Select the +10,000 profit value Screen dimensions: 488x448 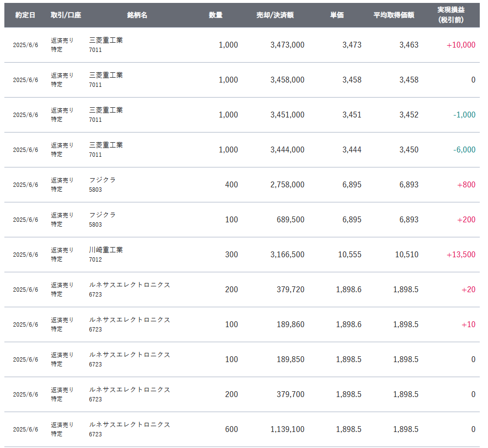tap(461, 45)
